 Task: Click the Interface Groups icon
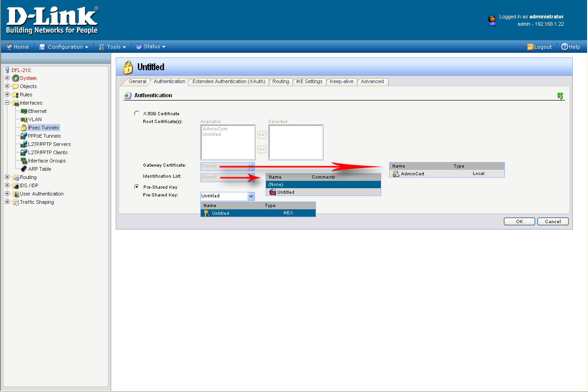[x=24, y=161]
